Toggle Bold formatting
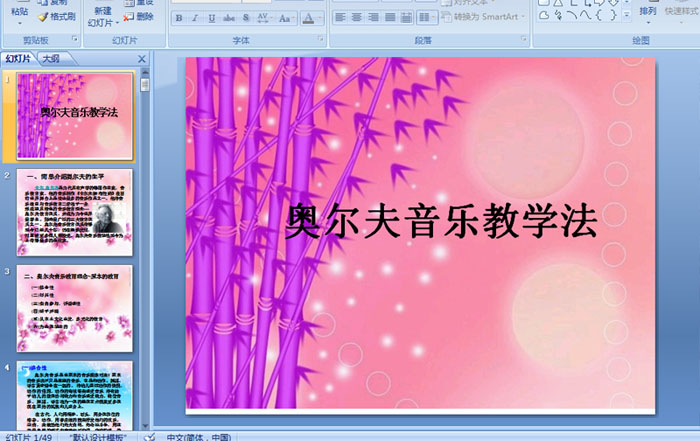700x441 pixels. (x=180, y=19)
